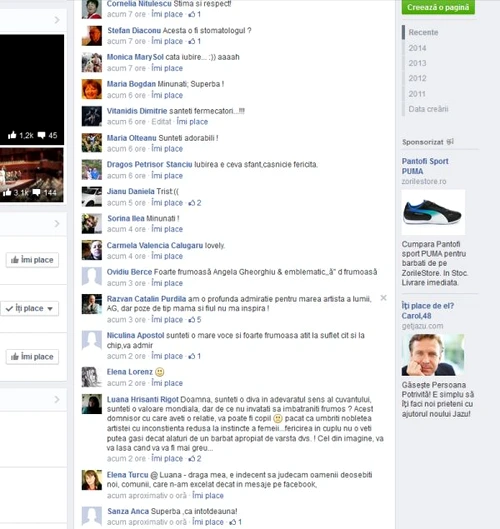Image resolution: width=500 pixels, height=529 pixels.
Task: Click like count icon on Jianu Daniela's comment
Action: point(192,203)
